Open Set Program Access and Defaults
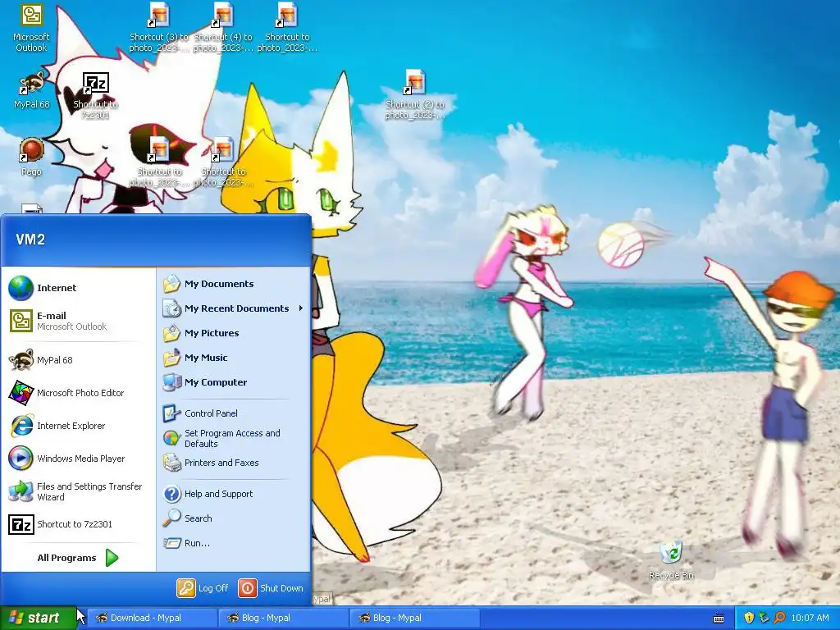840x630 pixels. [x=234, y=438]
